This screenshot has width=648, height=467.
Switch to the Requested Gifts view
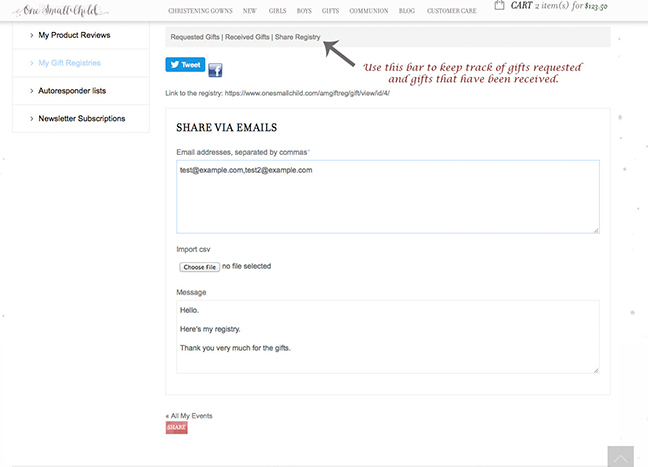(x=195, y=37)
